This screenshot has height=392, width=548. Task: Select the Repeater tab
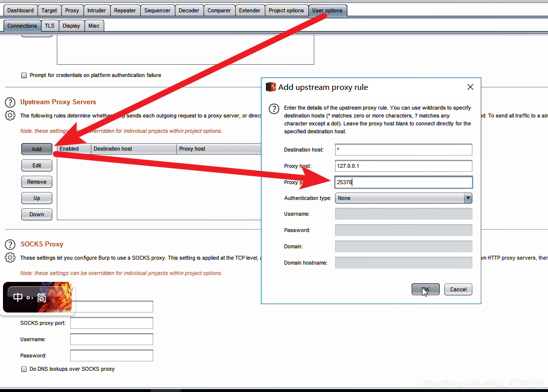[x=125, y=10]
